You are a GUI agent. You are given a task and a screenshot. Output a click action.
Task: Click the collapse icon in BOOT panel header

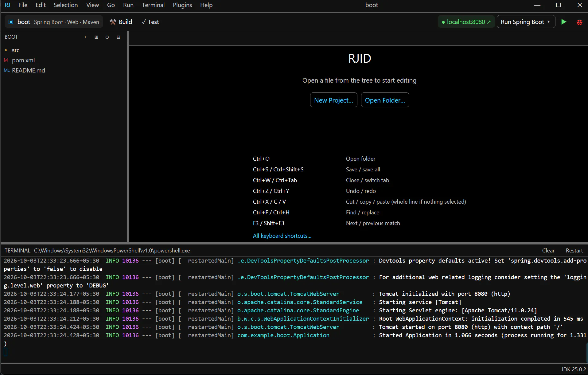[x=119, y=37]
